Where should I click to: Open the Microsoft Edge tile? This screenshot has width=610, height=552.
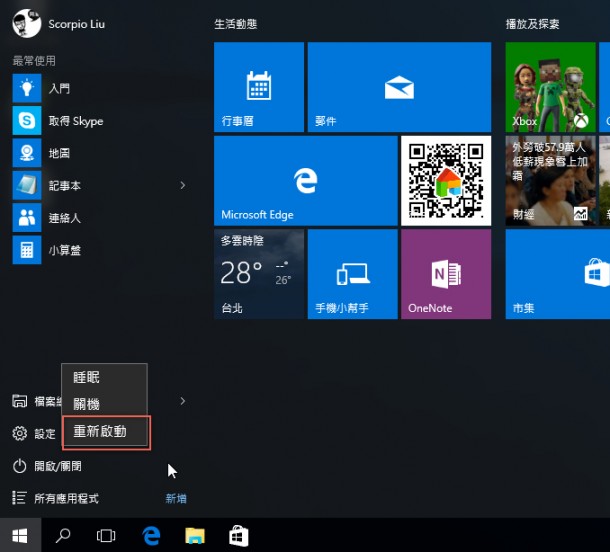pos(305,181)
